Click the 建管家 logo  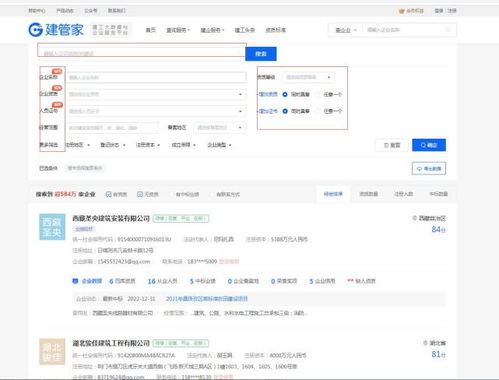(56, 30)
